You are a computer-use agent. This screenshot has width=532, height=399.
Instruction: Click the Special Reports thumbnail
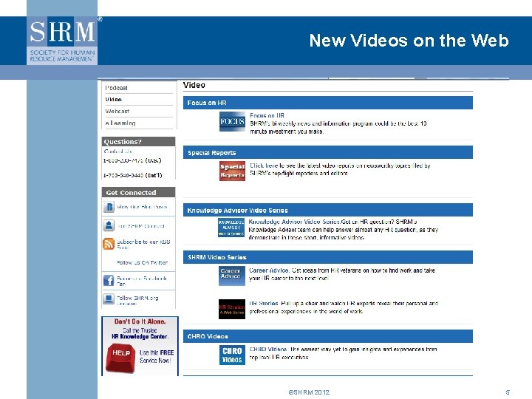coord(232,171)
